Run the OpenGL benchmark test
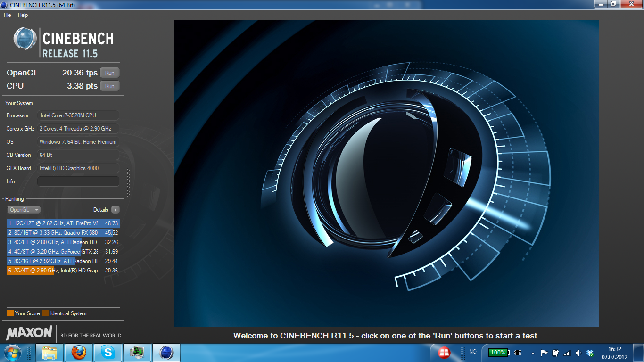This screenshot has height=362, width=644. click(x=110, y=73)
